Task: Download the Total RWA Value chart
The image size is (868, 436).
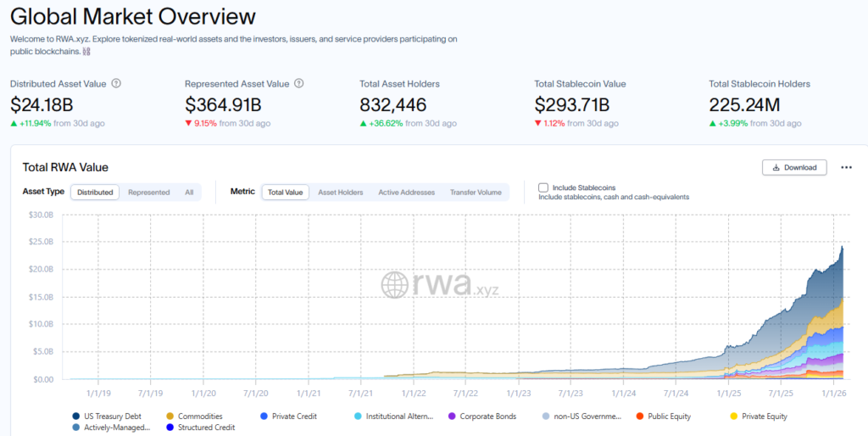Action: click(794, 168)
